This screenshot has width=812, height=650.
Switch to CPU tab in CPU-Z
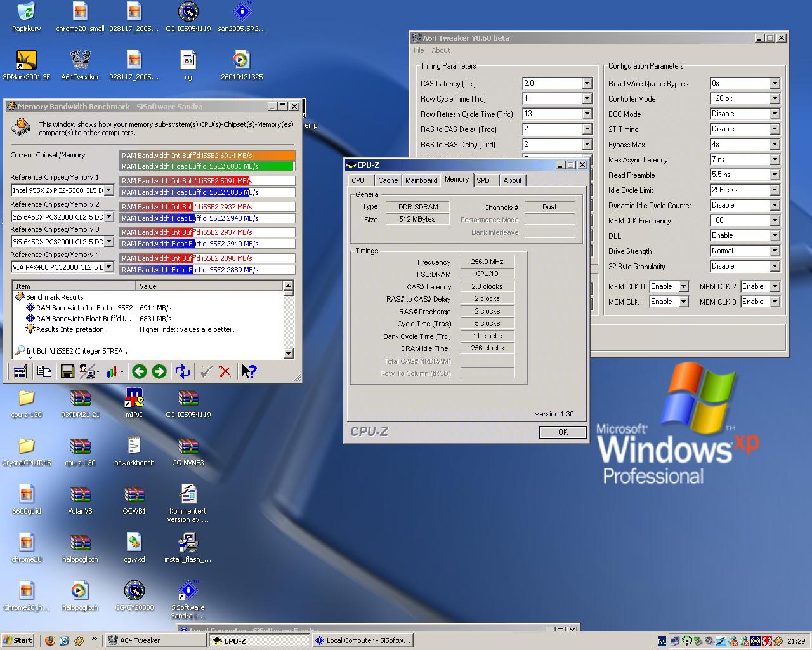click(x=358, y=180)
